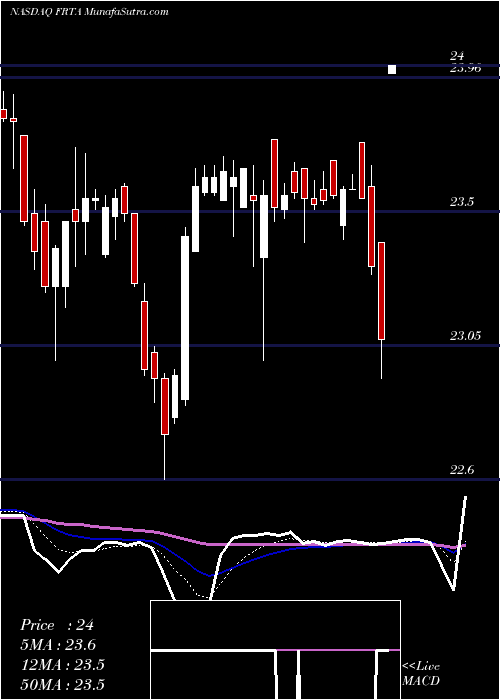Click the 23.5 price axis label

point(462,202)
